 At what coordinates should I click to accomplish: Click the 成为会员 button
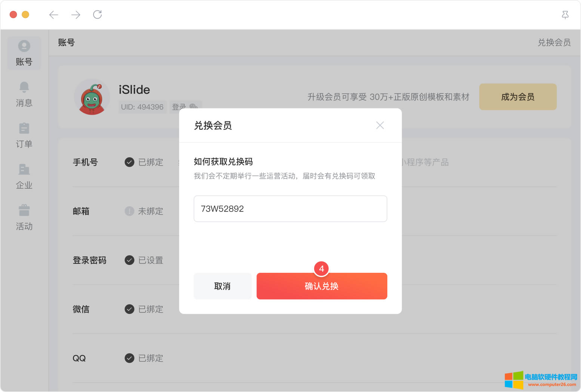(518, 97)
